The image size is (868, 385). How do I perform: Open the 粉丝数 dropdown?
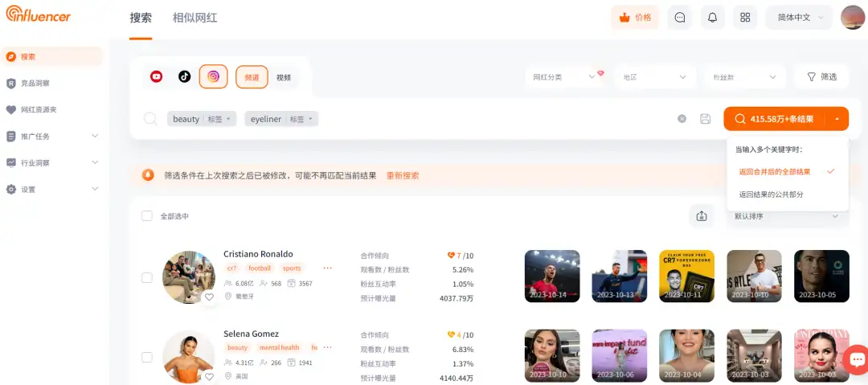[745, 77]
